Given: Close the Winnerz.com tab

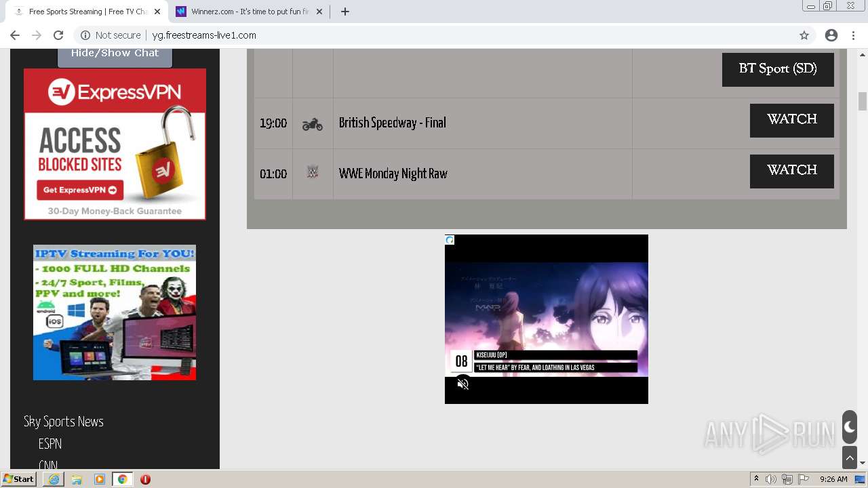Looking at the screenshot, I should [319, 12].
